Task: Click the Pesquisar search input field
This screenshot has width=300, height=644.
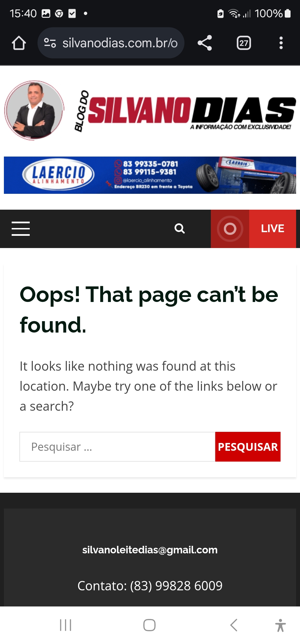Action: coord(117,447)
